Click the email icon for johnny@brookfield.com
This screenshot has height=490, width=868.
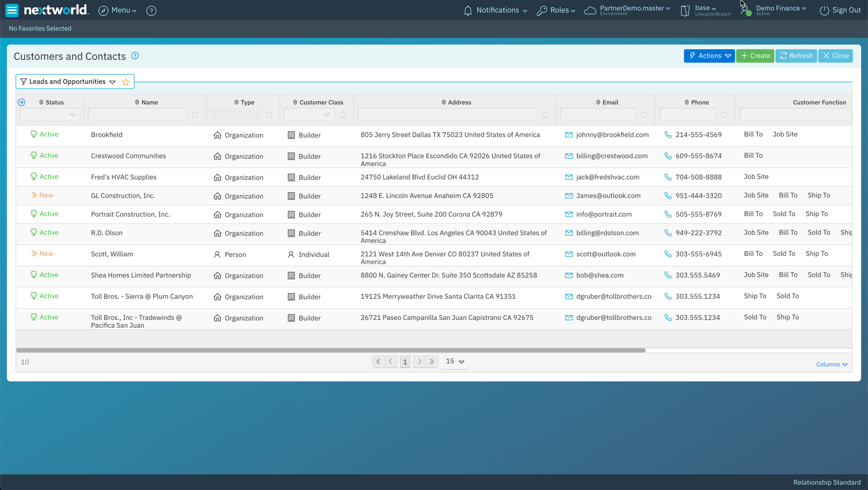[x=568, y=134]
